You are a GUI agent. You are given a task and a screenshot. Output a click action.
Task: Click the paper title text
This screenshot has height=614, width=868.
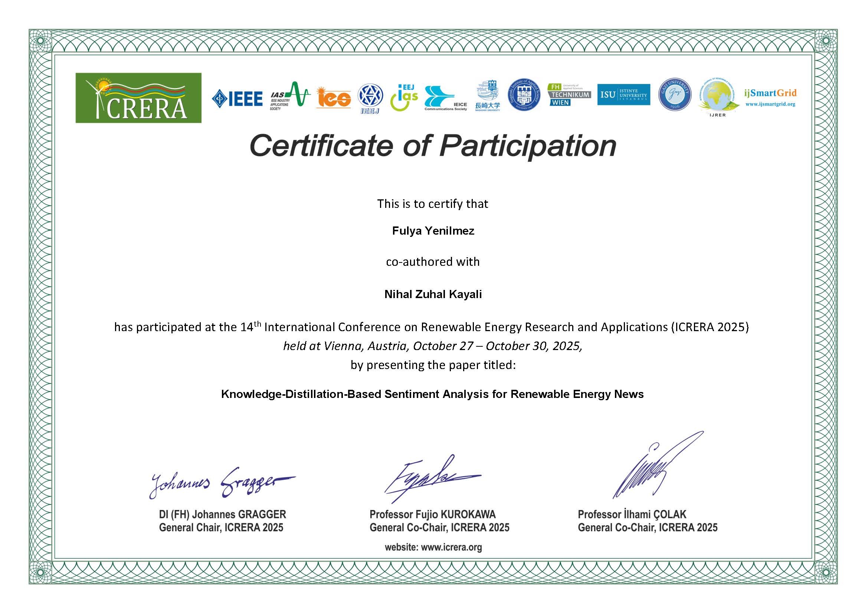click(x=432, y=394)
